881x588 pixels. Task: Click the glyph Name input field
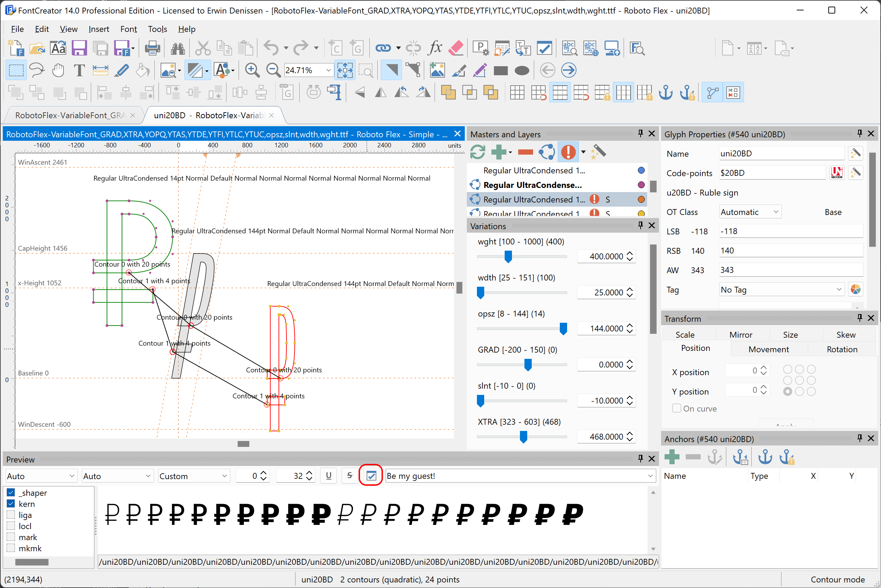click(x=781, y=153)
